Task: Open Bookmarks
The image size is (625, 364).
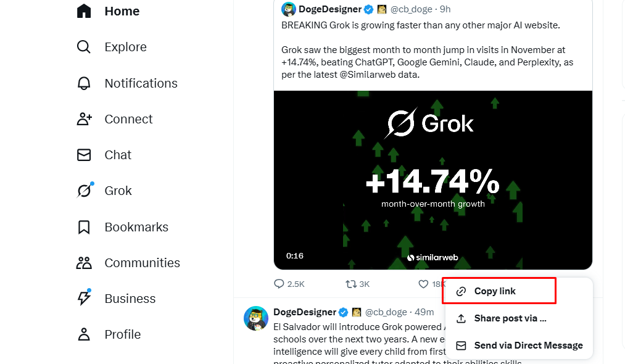Action: (136, 227)
